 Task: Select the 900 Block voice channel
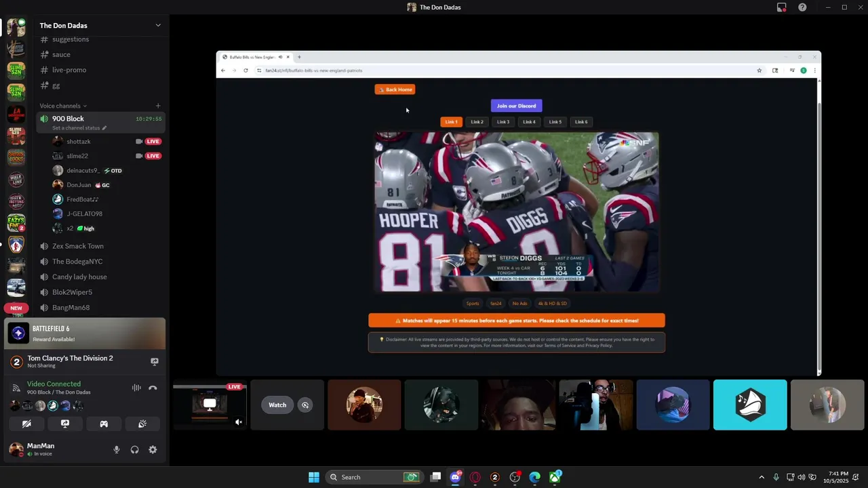tap(101, 122)
